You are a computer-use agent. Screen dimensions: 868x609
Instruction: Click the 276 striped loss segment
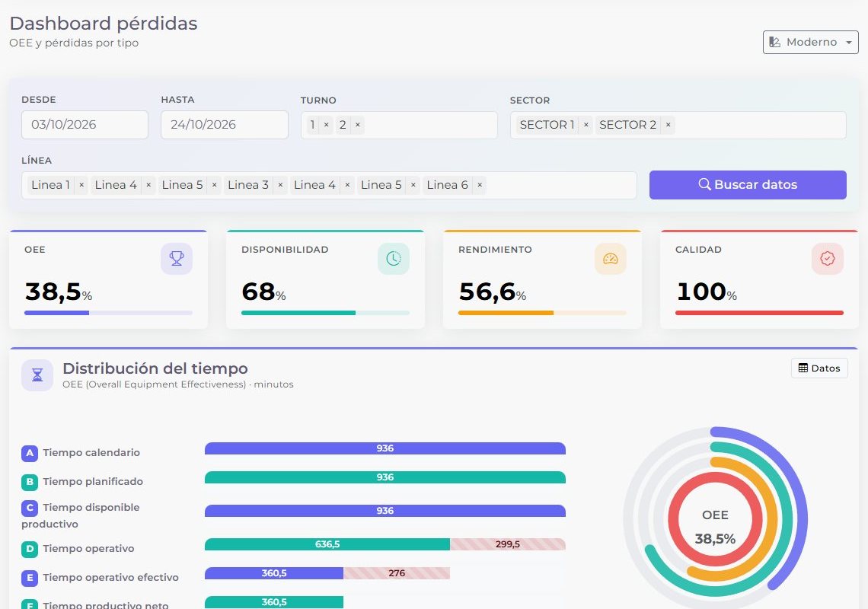point(397,573)
